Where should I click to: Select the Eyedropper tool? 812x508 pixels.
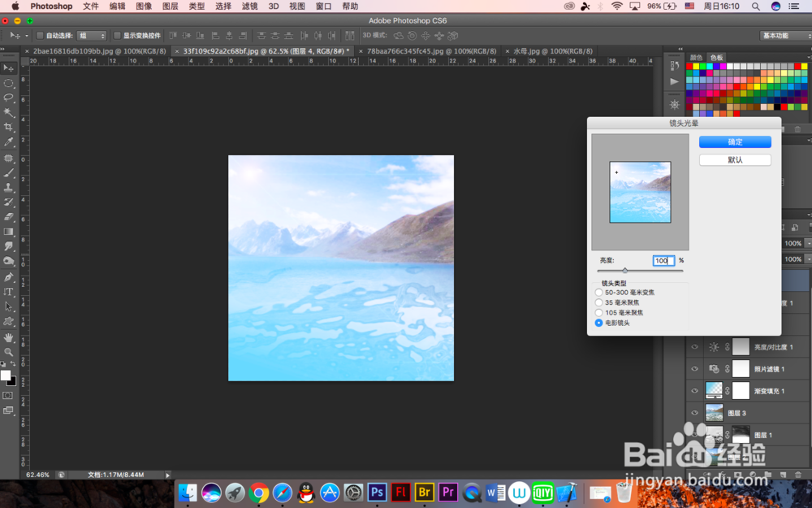tap(8, 142)
